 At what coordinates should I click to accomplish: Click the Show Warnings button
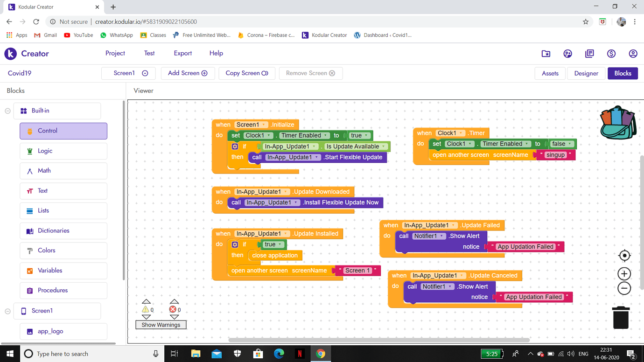point(161,325)
